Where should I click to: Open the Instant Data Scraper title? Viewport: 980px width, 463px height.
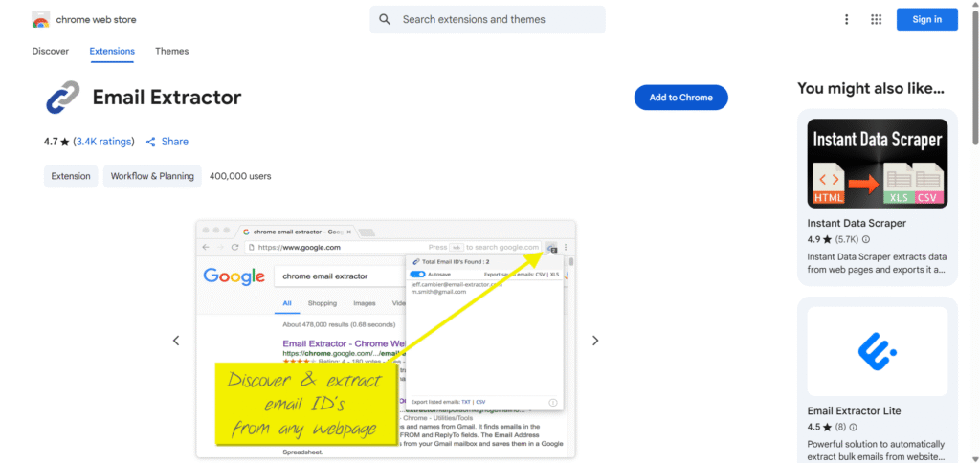tap(857, 223)
